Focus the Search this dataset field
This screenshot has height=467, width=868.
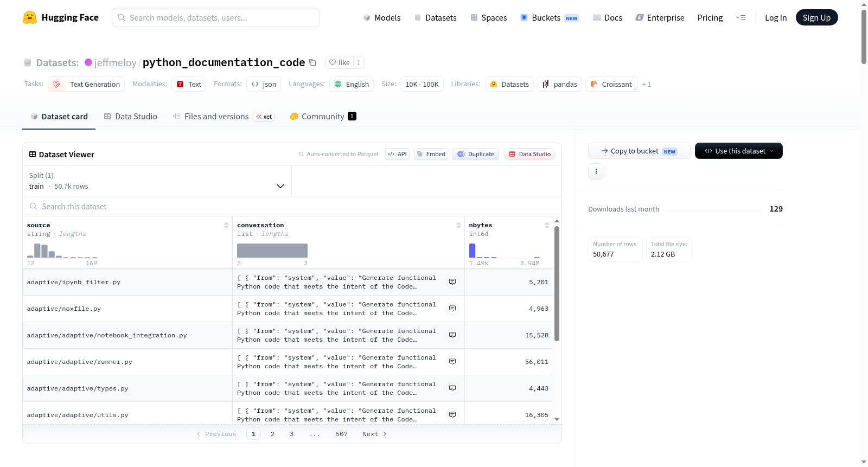point(292,206)
